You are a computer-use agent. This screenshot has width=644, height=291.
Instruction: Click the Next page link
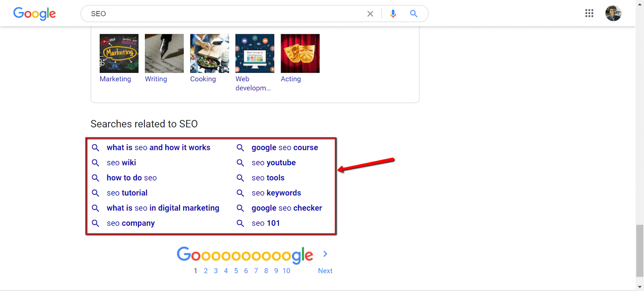pyautogui.click(x=325, y=270)
